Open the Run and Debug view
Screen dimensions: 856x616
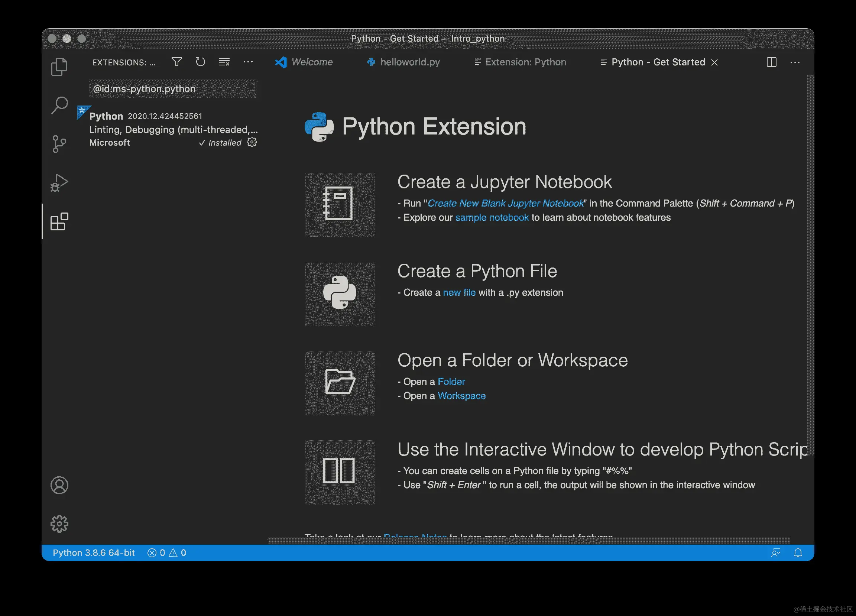coord(59,183)
